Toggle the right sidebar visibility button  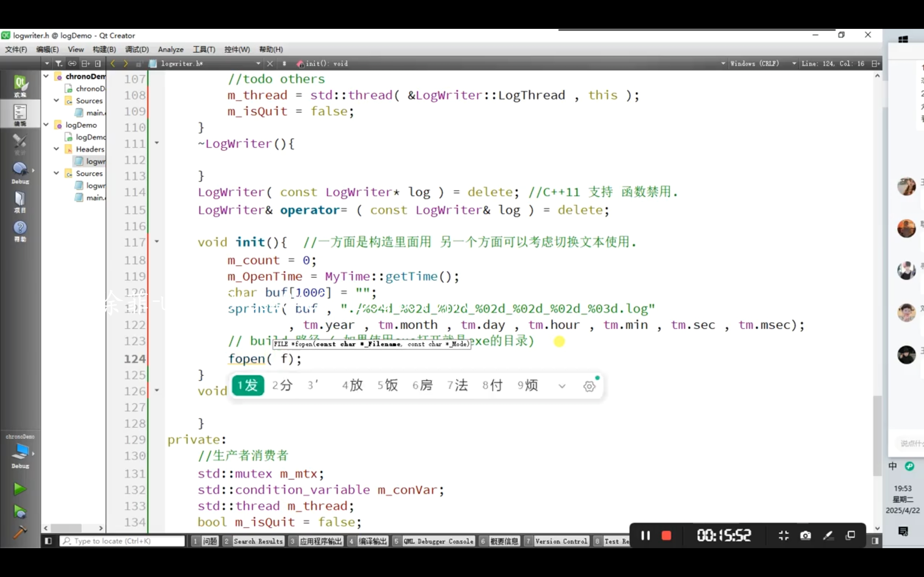[x=875, y=541]
